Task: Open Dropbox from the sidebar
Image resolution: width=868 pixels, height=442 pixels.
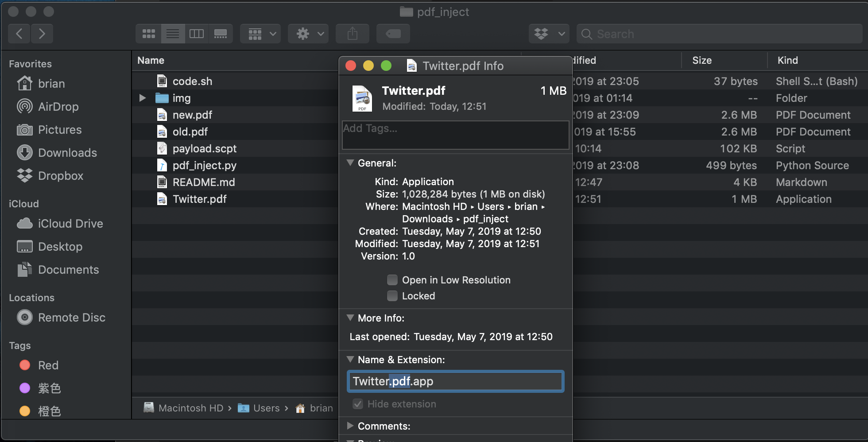Action: (50, 175)
